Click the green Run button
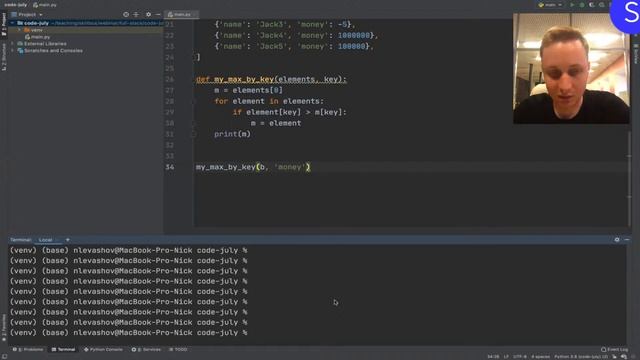Viewport: 640px width, 360px height. [x=572, y=5]
